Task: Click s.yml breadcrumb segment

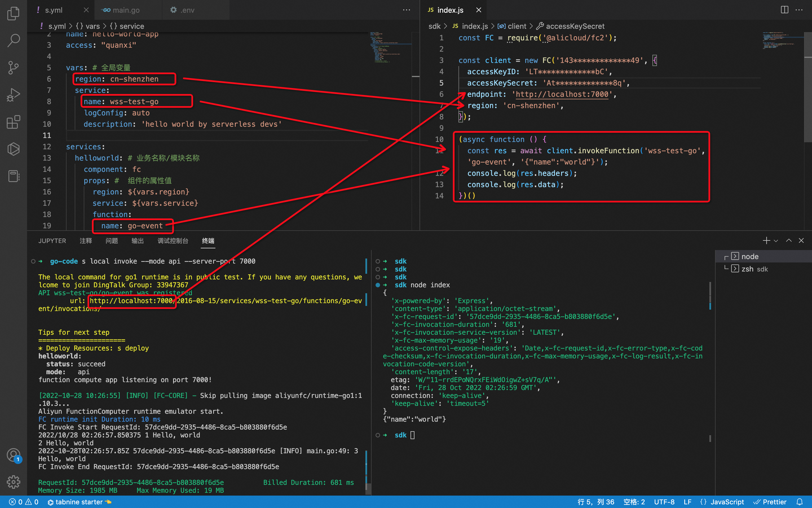Action: coord(57,26)
